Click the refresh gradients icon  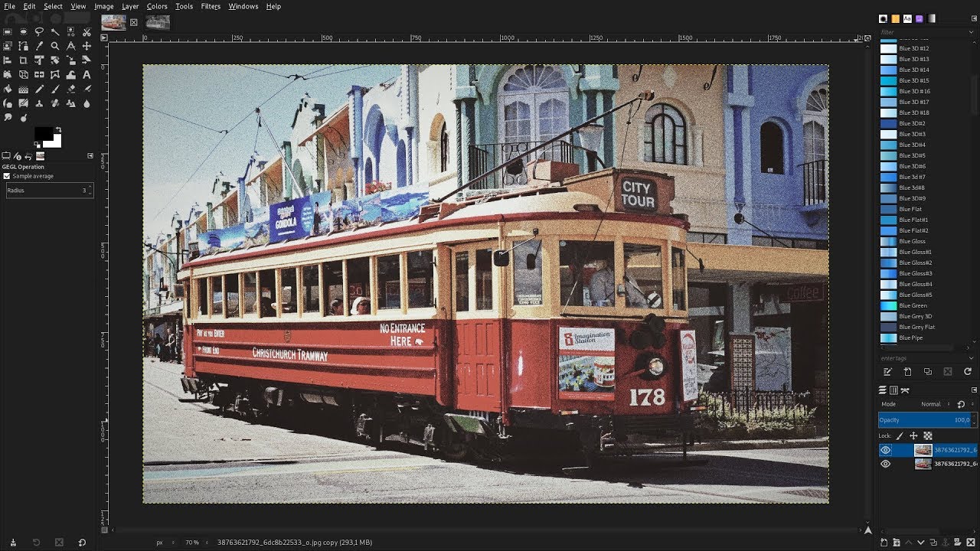point(968,372)
